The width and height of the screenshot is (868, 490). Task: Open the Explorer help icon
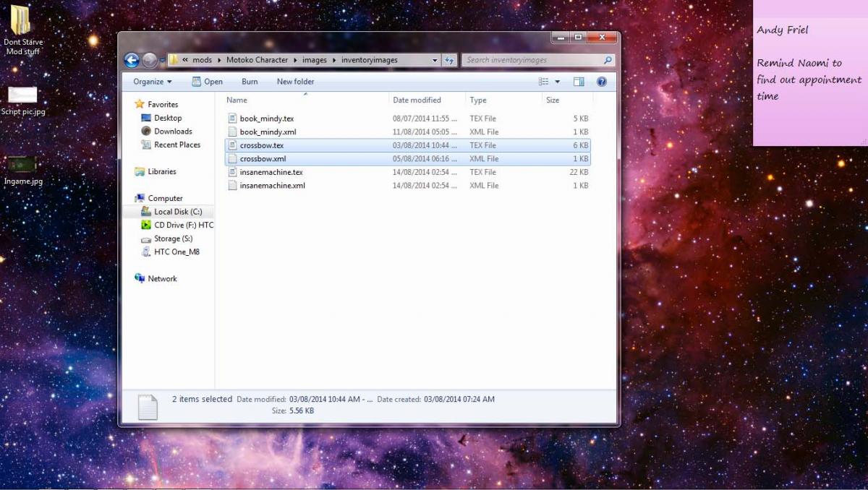(601, 82)
